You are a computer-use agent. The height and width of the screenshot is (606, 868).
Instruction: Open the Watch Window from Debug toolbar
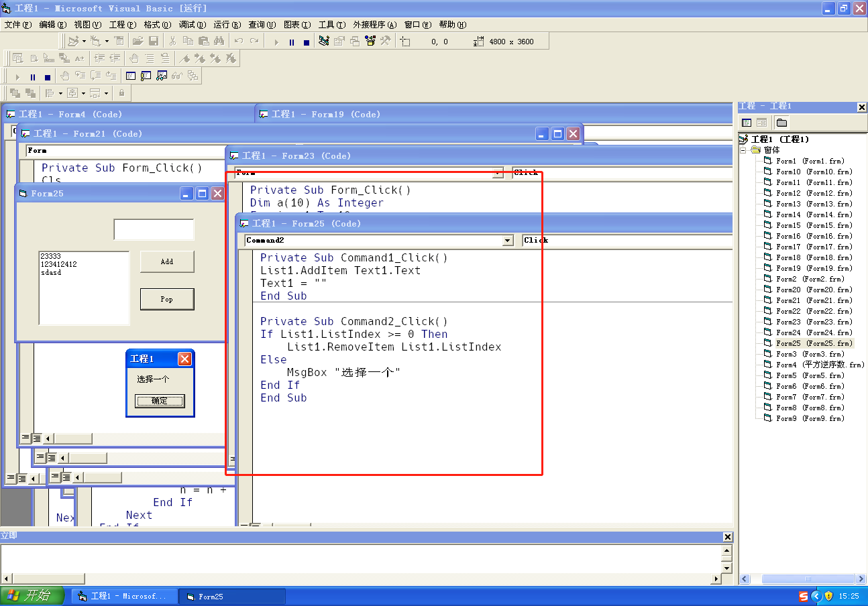pyautogui.click(x=162, y=76)
